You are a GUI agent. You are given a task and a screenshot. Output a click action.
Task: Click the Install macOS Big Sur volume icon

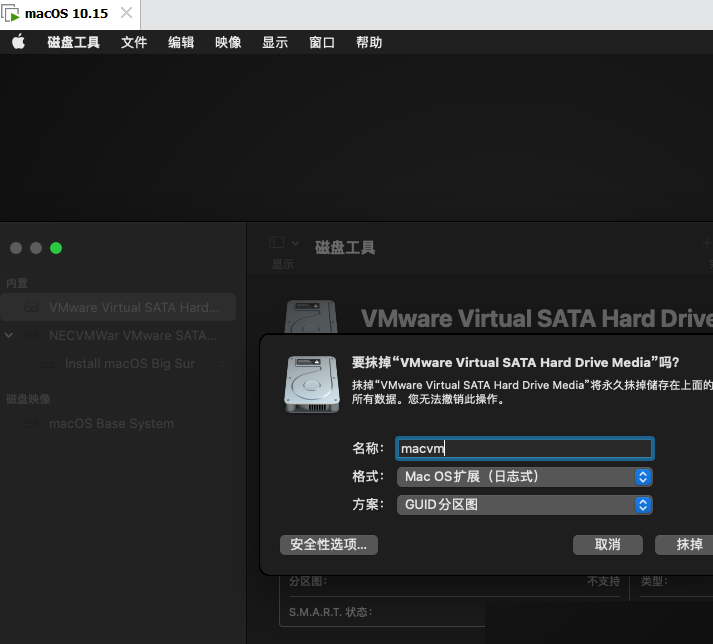47,363
